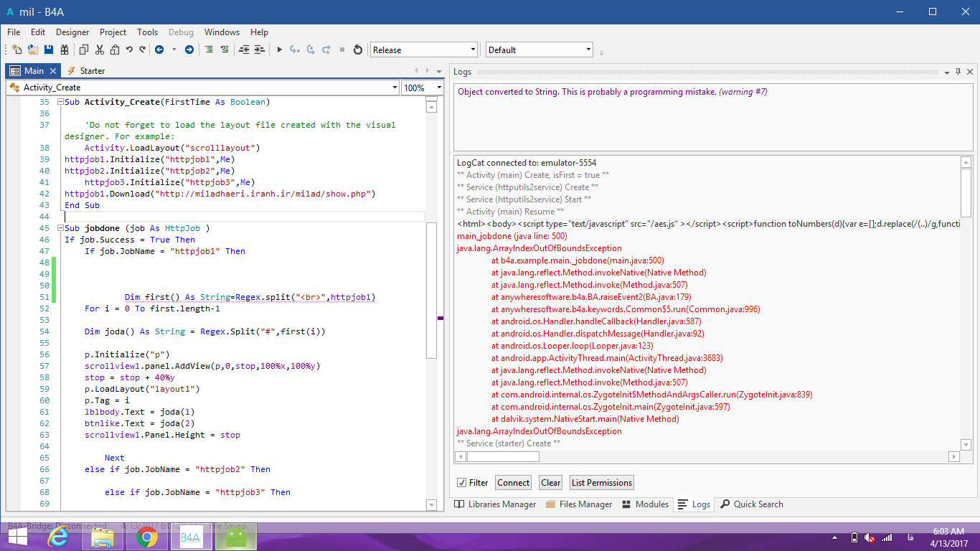Viewport: 980px width, 551px height.
Task: Paste code from clipboard
Action: point(115,50)
